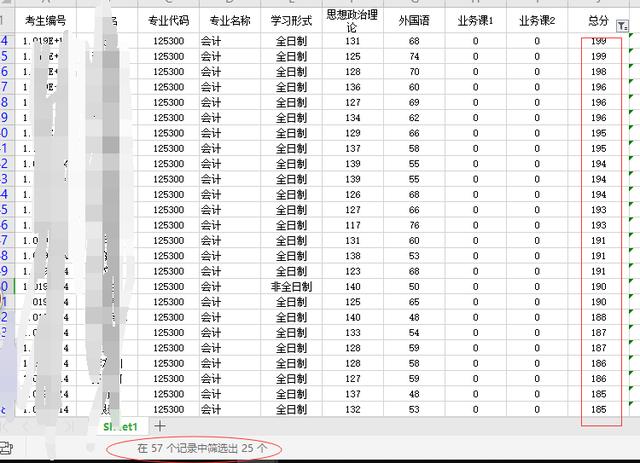Viewport: 640px width, 463px height.
Task: Click the status bar icon at bottom-left
Action: (5, 447)
